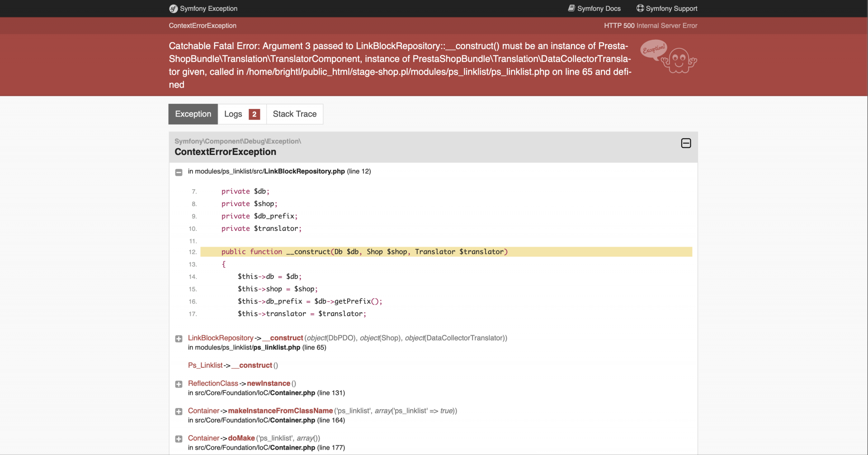
Task: Click the Ps_Linklist->__construct trace entry
Action: pyautogui.click(x=233, y=365)
